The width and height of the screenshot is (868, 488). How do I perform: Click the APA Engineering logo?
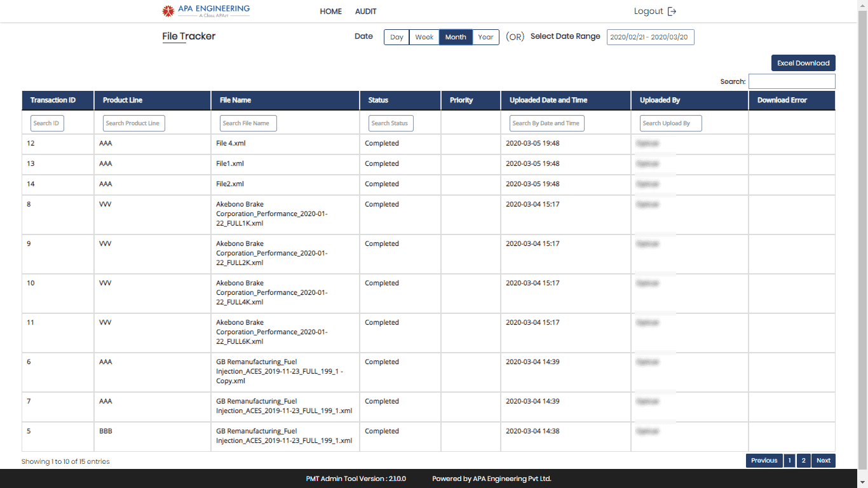pos(207,11)
